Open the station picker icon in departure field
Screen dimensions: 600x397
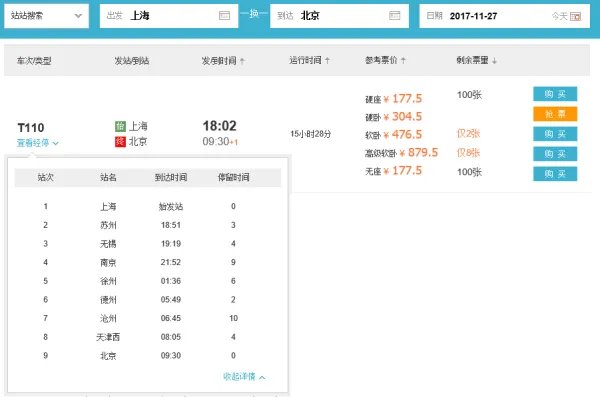pos(224,16)
